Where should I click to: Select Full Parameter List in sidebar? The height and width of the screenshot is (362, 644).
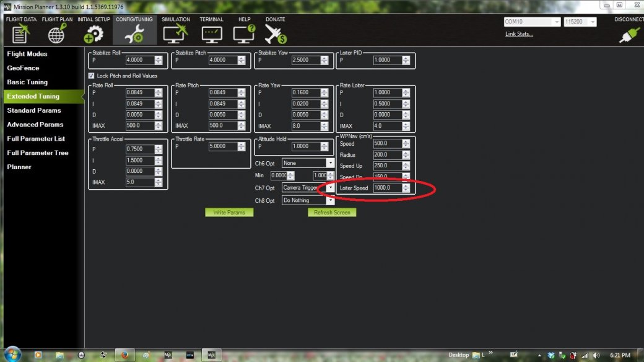point(37,139)
